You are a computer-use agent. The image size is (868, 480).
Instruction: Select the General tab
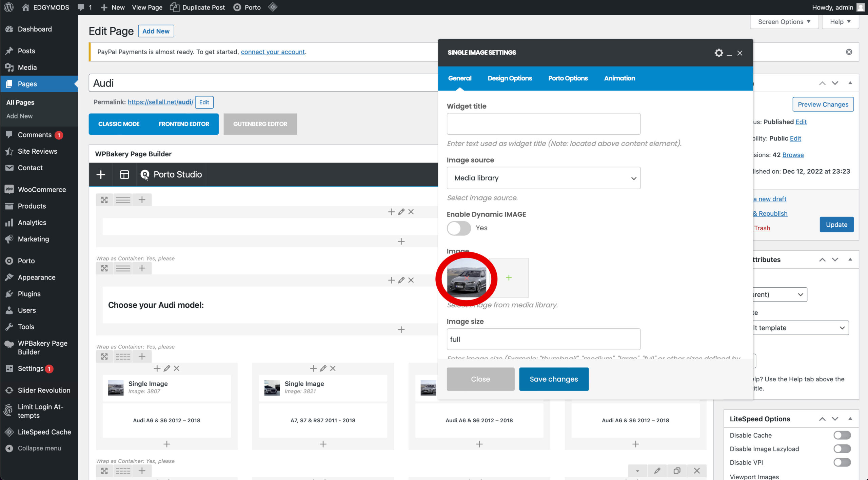[x=459, y=78]
